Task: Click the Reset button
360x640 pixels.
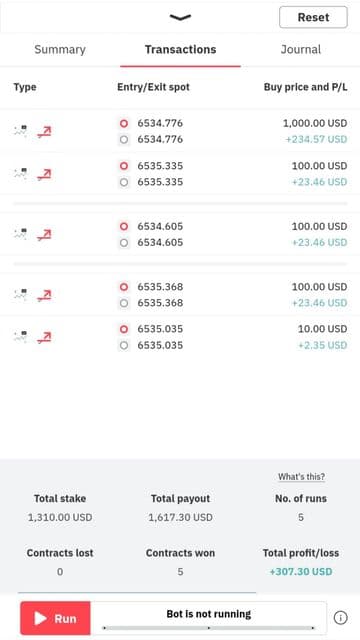Action: (x=313, y=17)
